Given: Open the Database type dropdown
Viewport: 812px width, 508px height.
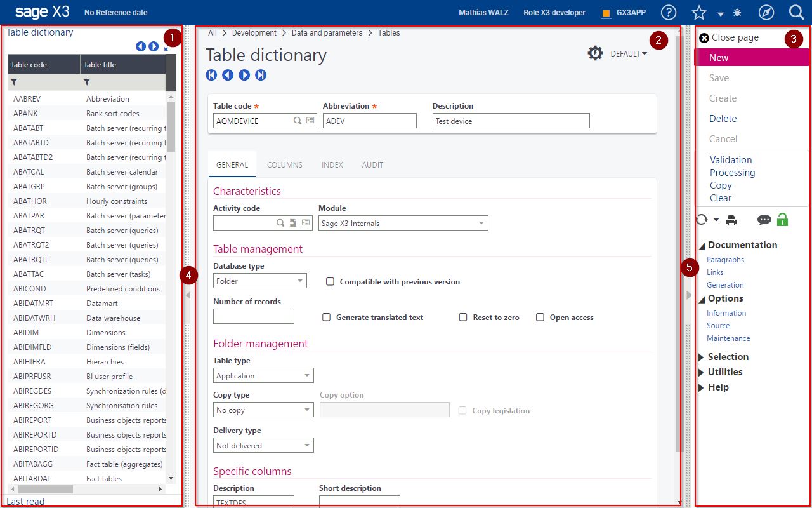Looking at the screenshot, I should (x=259, y=281).
